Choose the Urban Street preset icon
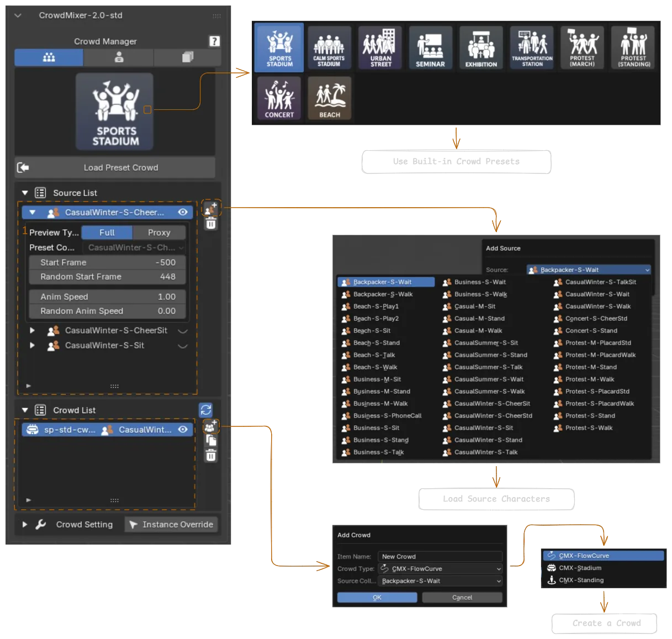 (x=380, y=48)
